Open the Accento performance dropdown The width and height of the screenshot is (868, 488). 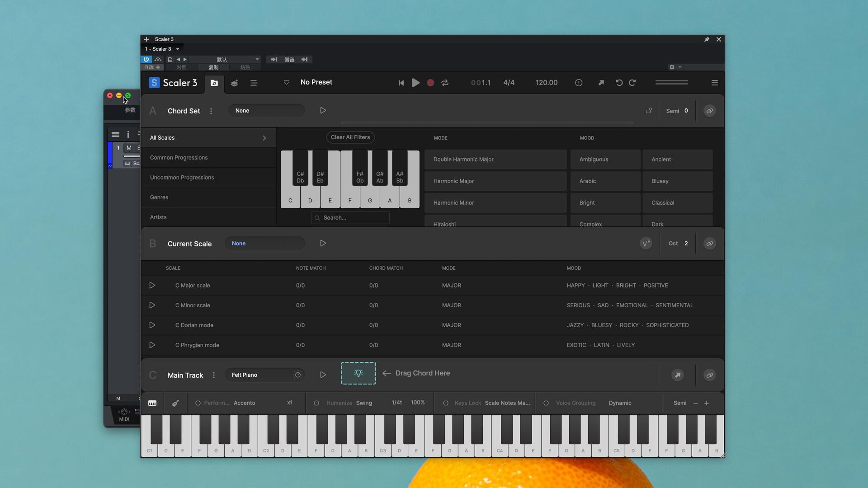pyautogui.click(x=245, y=403)
